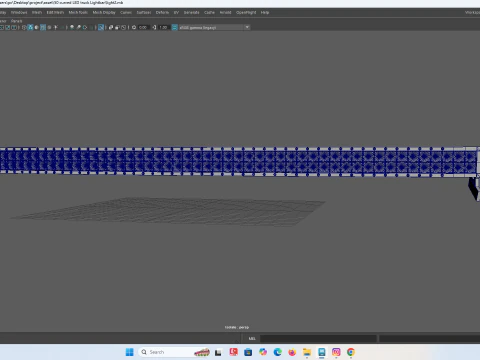Click into the MEL command line field

point(318,338)
